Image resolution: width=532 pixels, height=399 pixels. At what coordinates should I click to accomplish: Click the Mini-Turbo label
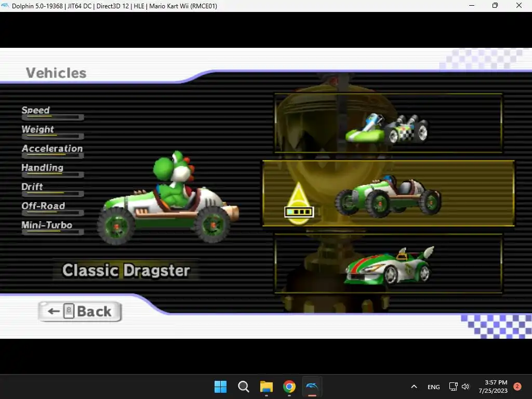pyautogui.click(x=47, y=225)
